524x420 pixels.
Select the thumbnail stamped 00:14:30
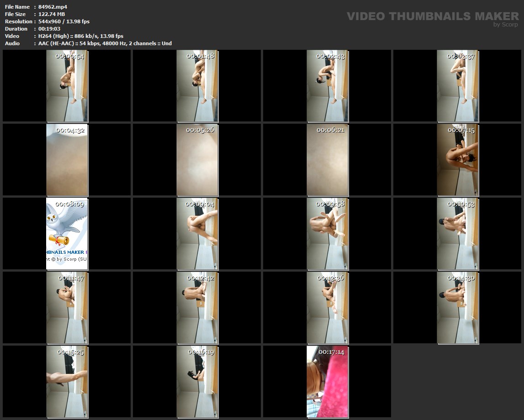pyautogui.click(x=458, y=308)
